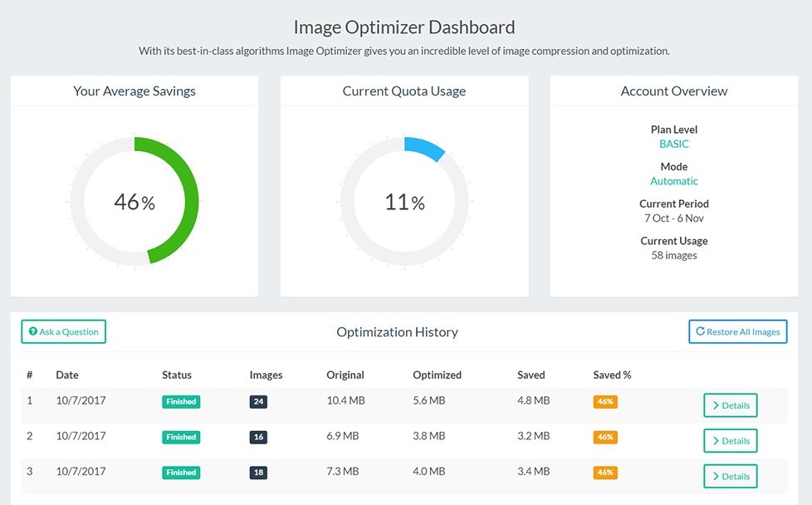Click the 7.3 MB original size cell
The height and width of the screenshot is (505, 812).
[x=342, y=471]
